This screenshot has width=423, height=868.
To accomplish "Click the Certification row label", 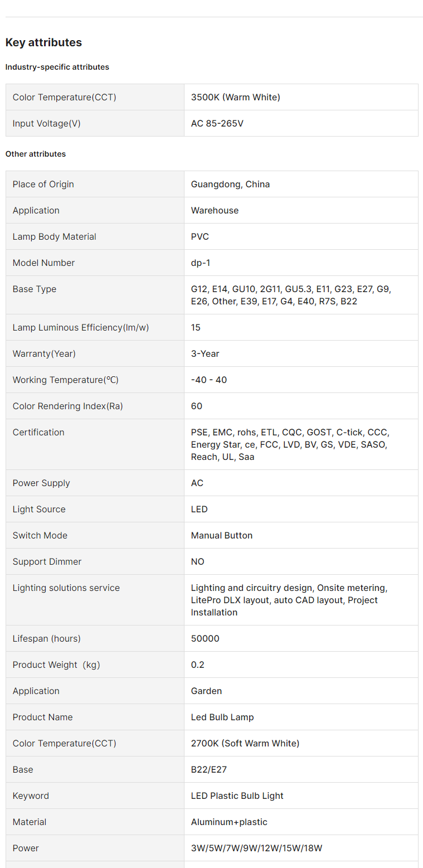I will pyautogui.click(x=38, y=432).
